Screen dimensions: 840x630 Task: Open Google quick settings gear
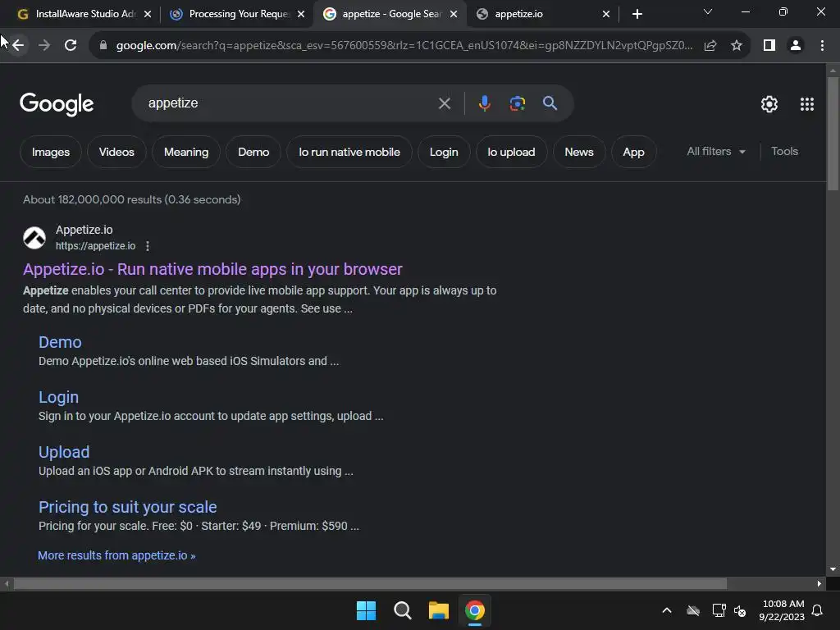click(x=769, y=104)
